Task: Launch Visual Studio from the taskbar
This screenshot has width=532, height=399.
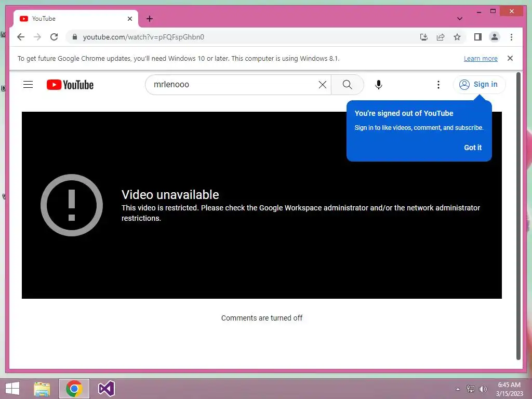Action: click(106, 389)
